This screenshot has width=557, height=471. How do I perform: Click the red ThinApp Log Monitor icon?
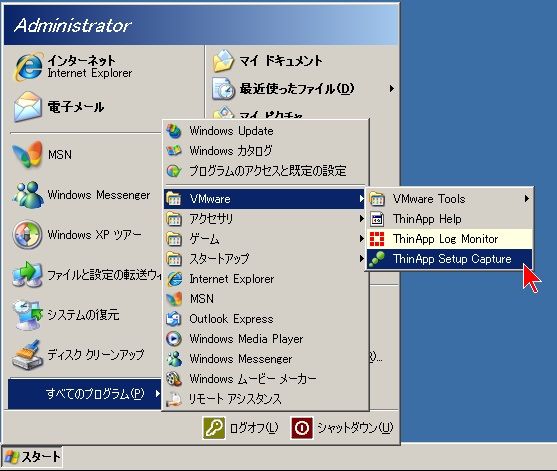click(x=377, y=239)
